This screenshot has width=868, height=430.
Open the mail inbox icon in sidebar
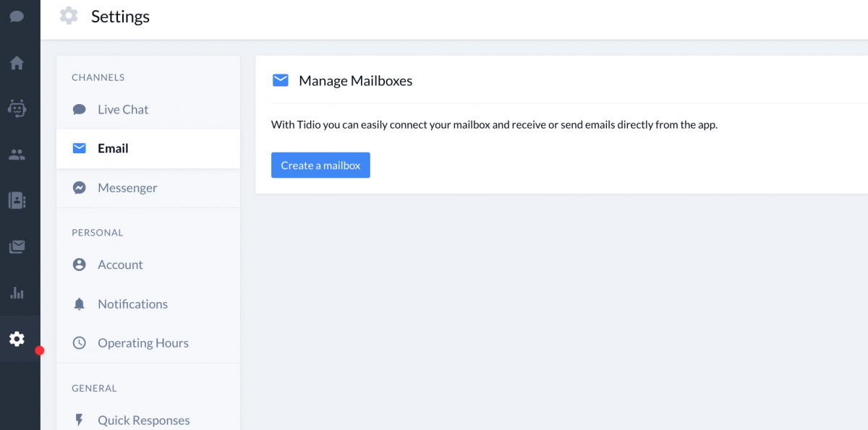click(x=17, y=246)
